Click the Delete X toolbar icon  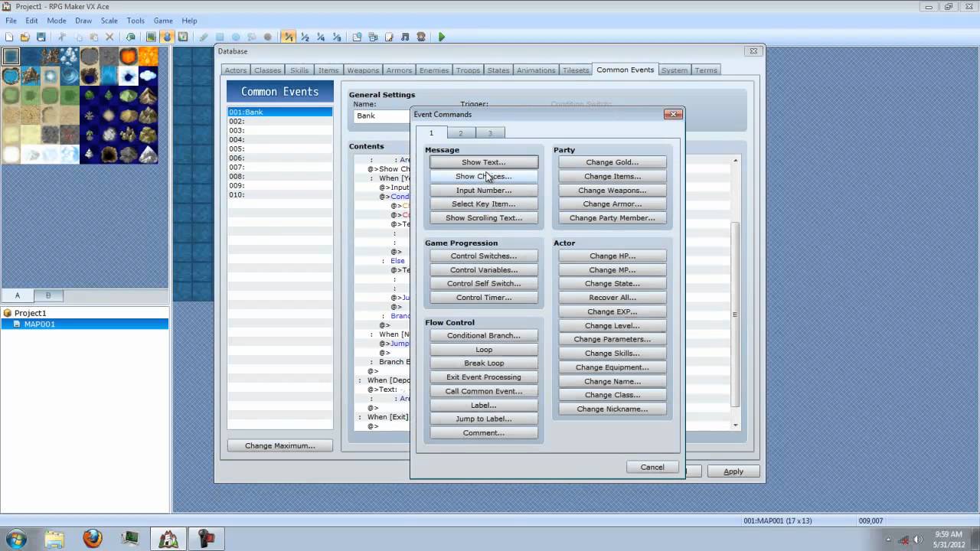click(x=109, y=37)
